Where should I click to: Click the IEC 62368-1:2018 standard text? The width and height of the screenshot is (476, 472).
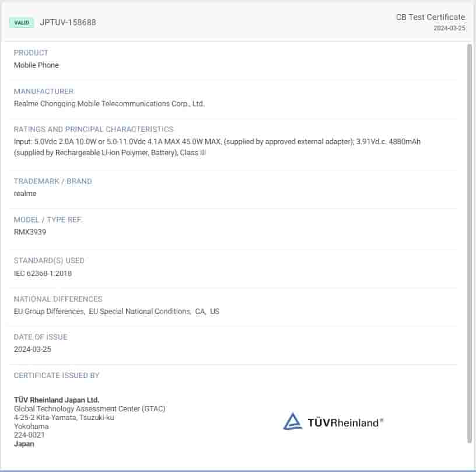point(43,273)
